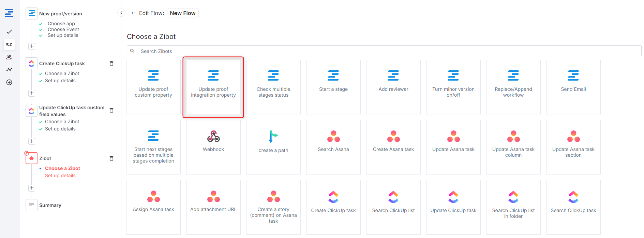Collapse the flow steps side panel
Viewport: 644px width, 238px height.
point(121,13)
